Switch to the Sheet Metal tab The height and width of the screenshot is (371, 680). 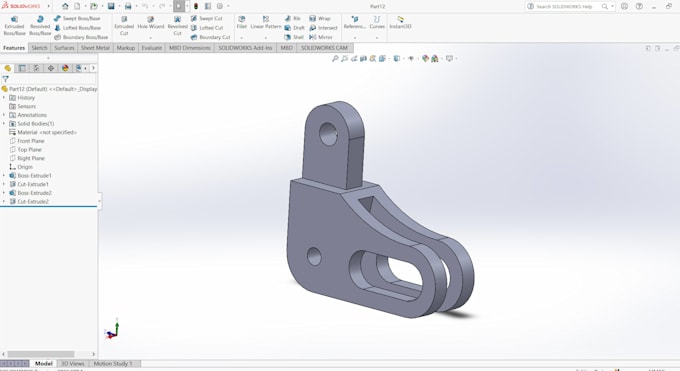pos(95,48)
